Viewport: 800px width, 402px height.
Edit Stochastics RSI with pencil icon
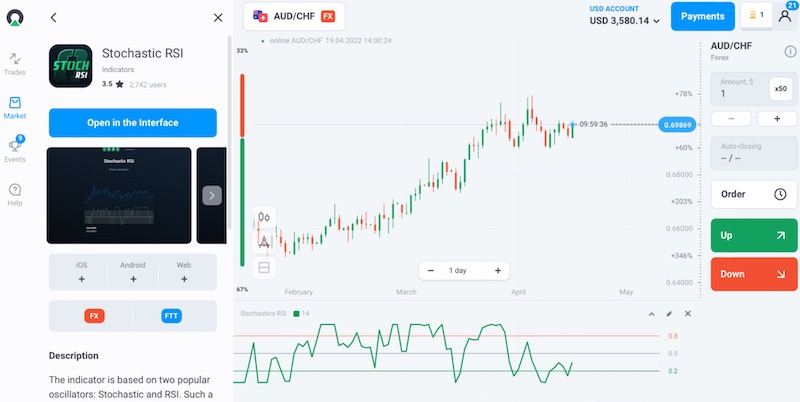(670, 314)
